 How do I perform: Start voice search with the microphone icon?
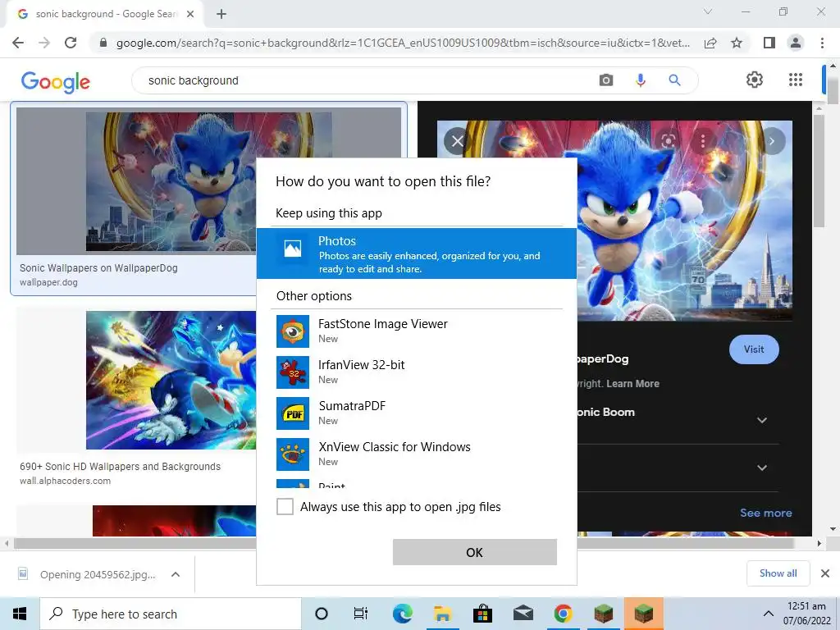click(x=640, y=80)
